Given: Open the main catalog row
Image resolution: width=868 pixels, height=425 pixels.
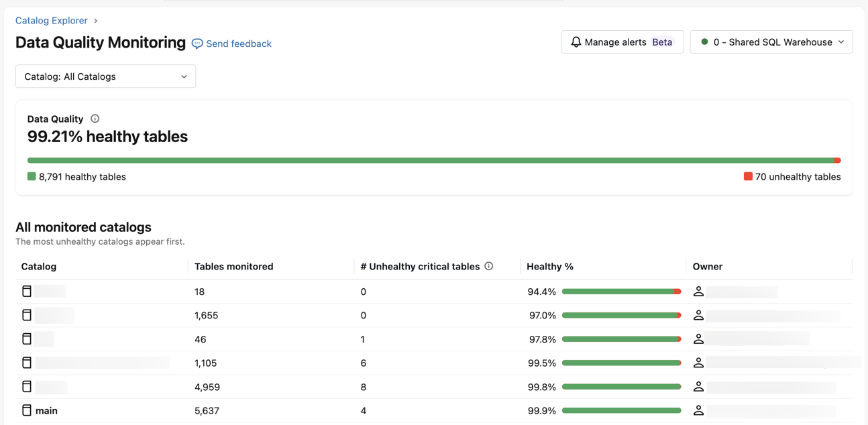Looking at the screenshot, I should click(434, 410).
